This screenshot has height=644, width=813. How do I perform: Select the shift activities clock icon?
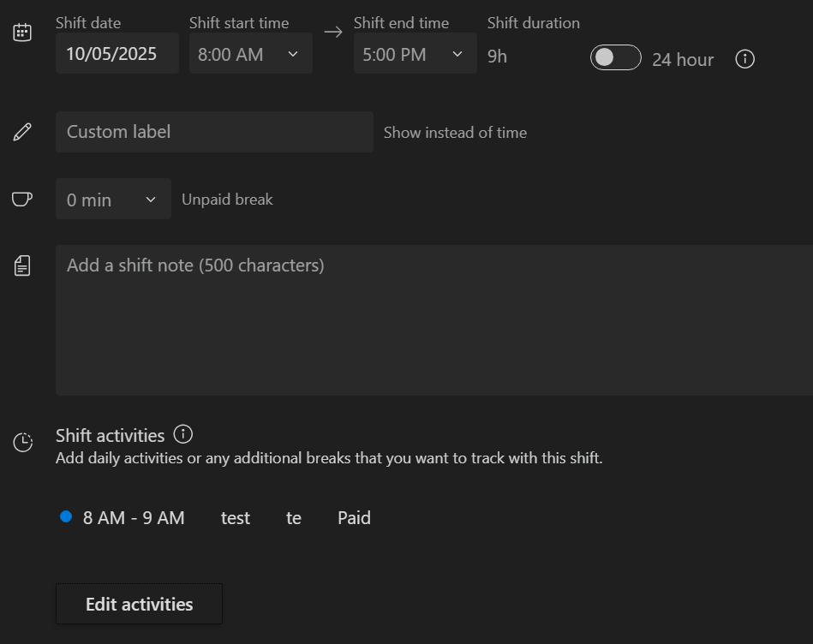(x=21, y=442)
